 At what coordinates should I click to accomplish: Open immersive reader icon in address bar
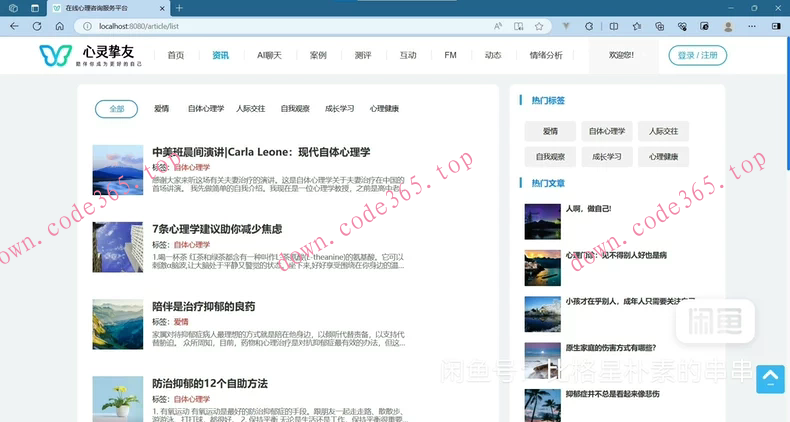518,26
